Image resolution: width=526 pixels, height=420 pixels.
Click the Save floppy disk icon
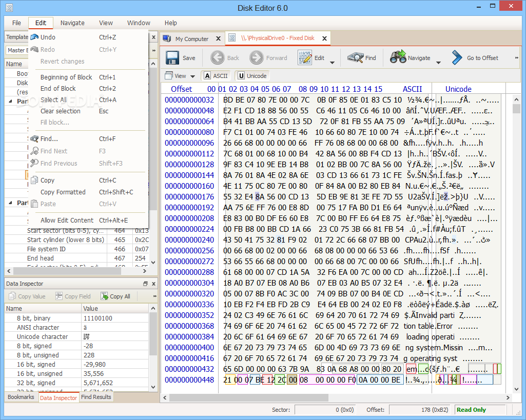click(172, 57)
